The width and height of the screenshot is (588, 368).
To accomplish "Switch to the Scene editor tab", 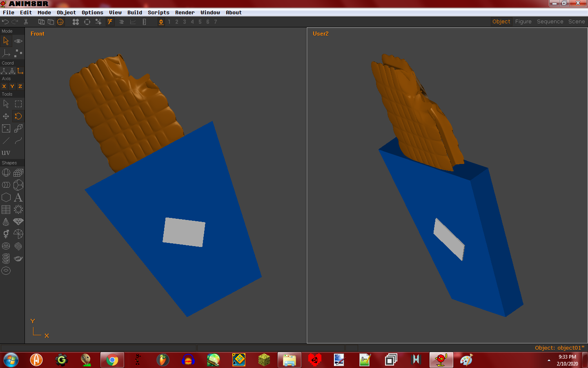I will click(576, 22).
